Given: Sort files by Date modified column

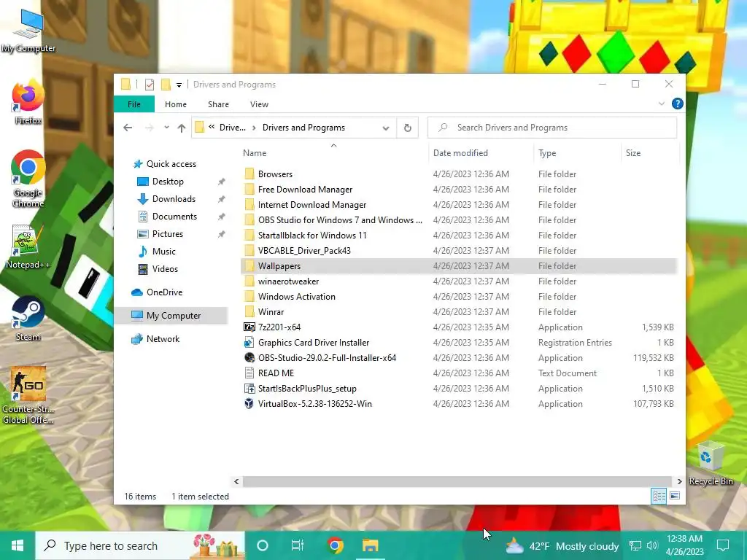Looking at the screenshot, I should 481,153.
